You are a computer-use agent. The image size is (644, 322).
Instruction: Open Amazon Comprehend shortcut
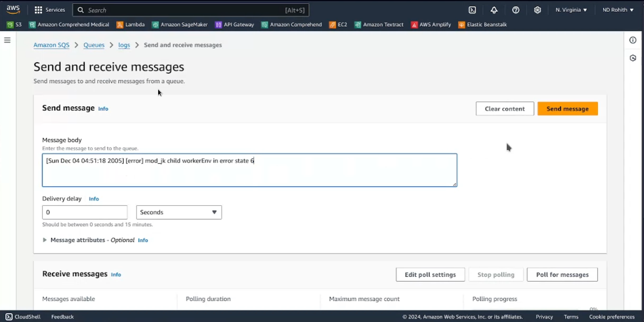click(x=292, y=25)
